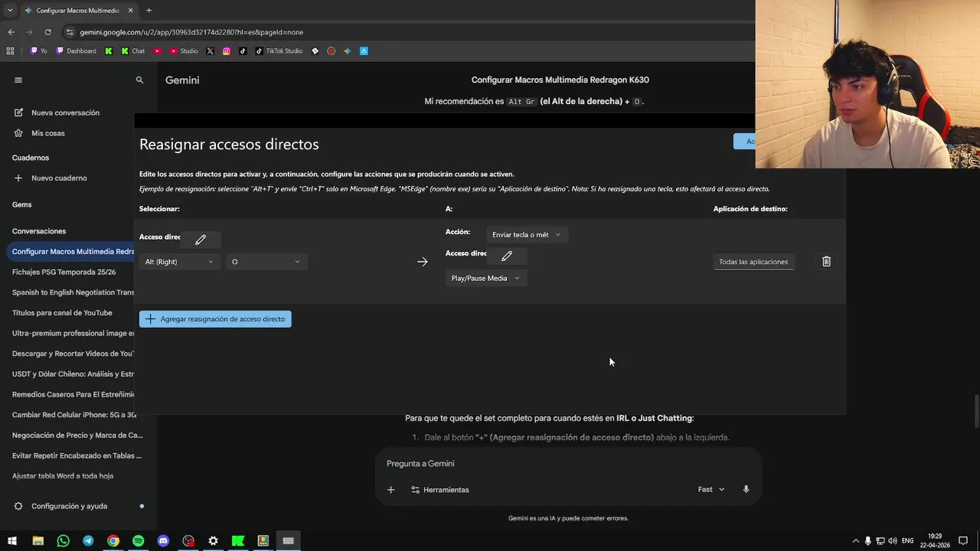Screen dimensions: 980x551
Task: Click Nuevo cuaderno in the sidebar
Action: (x=59, y=178)
